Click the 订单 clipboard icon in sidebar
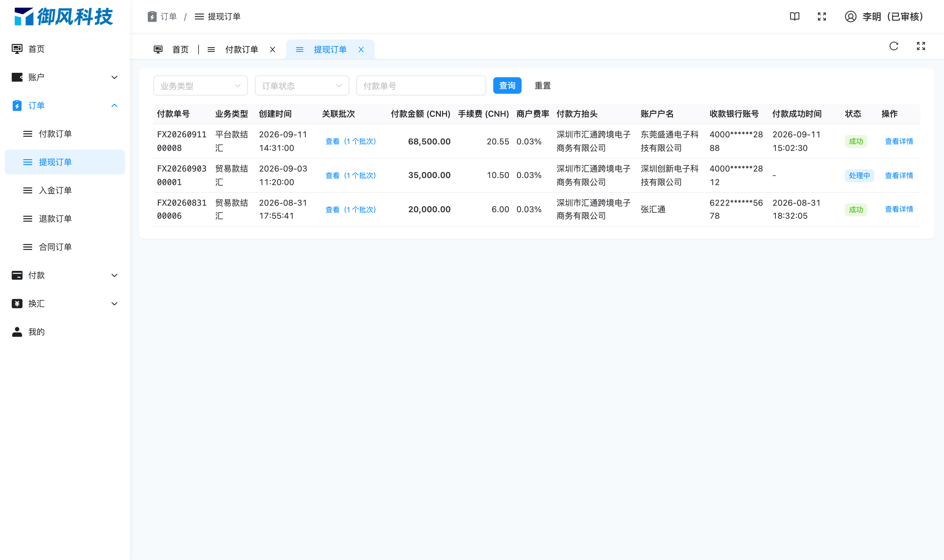944x560 pixels. (17, 106)
